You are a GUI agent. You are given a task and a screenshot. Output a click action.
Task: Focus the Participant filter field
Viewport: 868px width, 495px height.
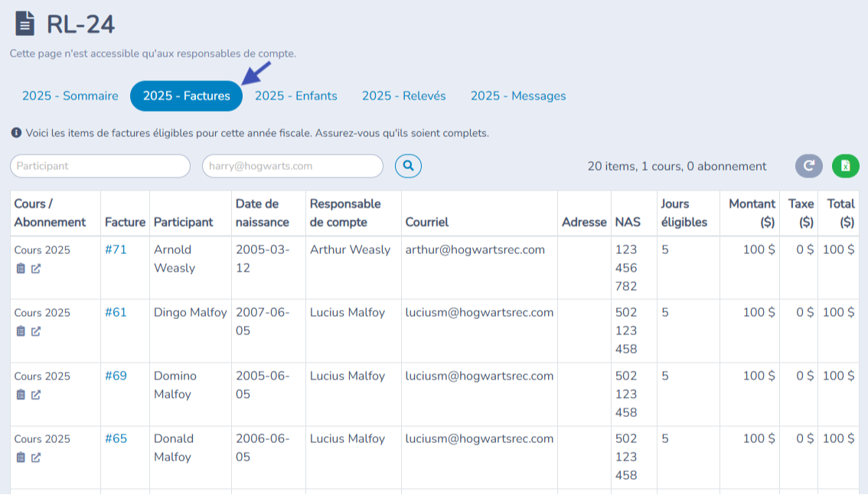click(100, 166)
